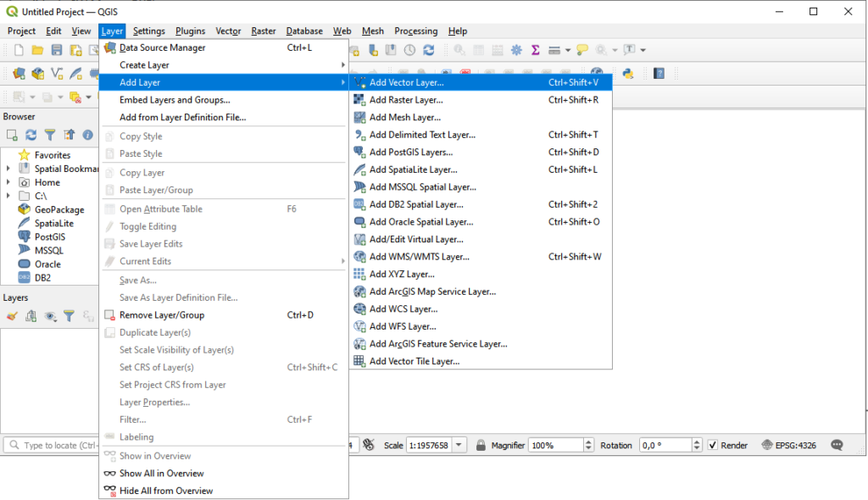Open the Layer Styling panel brush icon
868x500 pixels.
(x=12, y=316)
